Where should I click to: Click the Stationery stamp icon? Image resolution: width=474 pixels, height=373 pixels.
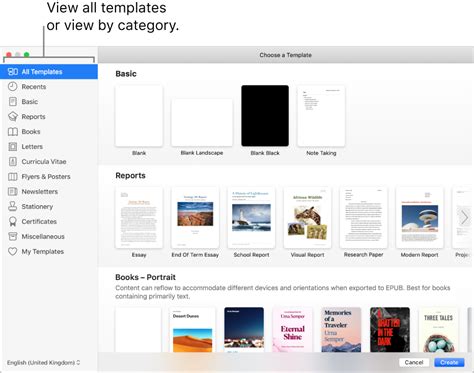(13, 206)
